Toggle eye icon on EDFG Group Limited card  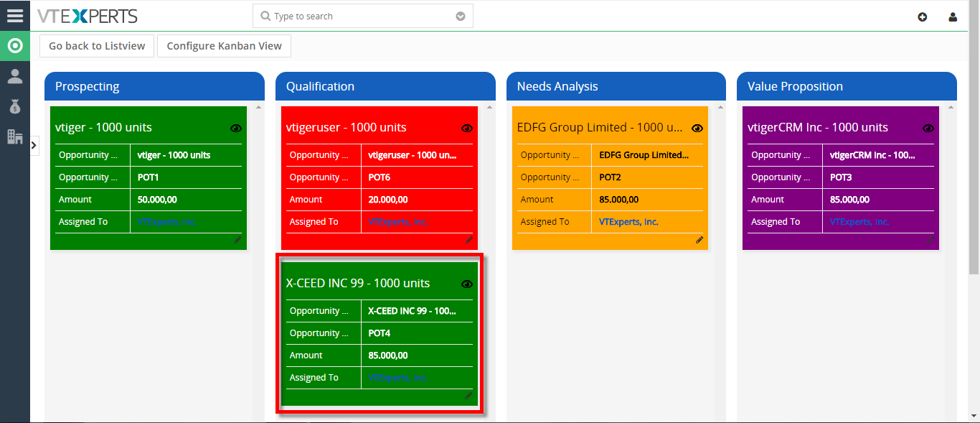point(697,129)
